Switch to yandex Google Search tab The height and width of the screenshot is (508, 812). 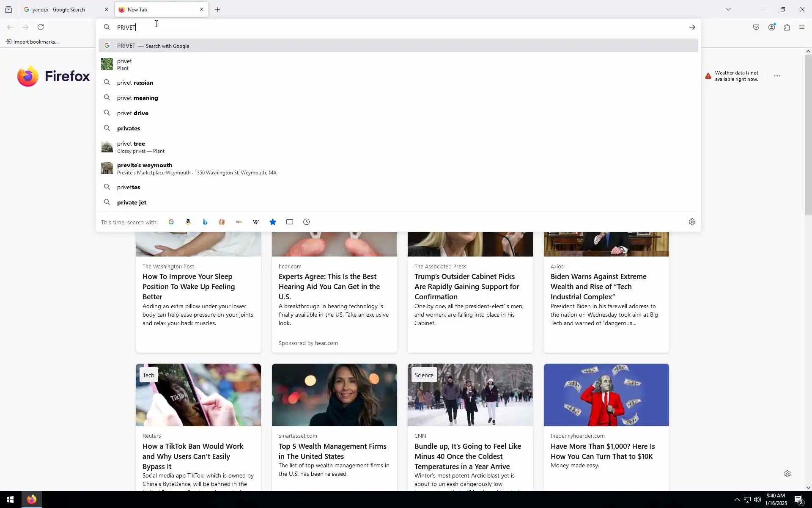coord(59,9)
